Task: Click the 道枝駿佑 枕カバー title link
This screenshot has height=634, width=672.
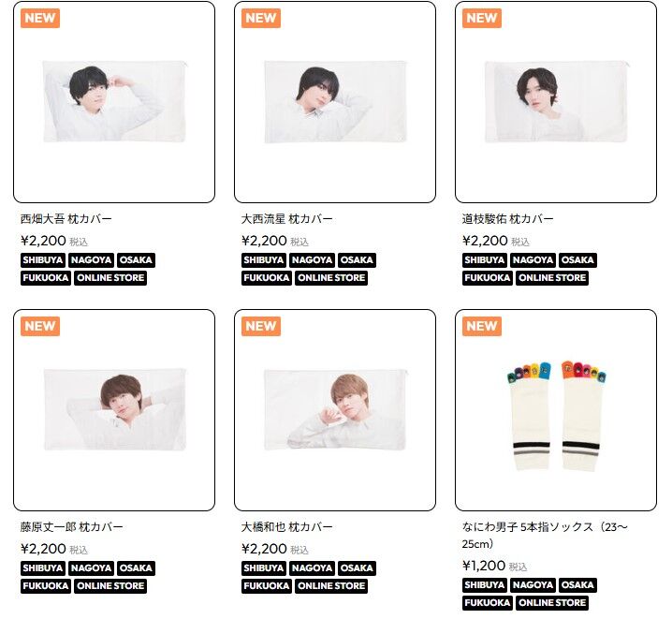Action: click(x=508, y=219)
